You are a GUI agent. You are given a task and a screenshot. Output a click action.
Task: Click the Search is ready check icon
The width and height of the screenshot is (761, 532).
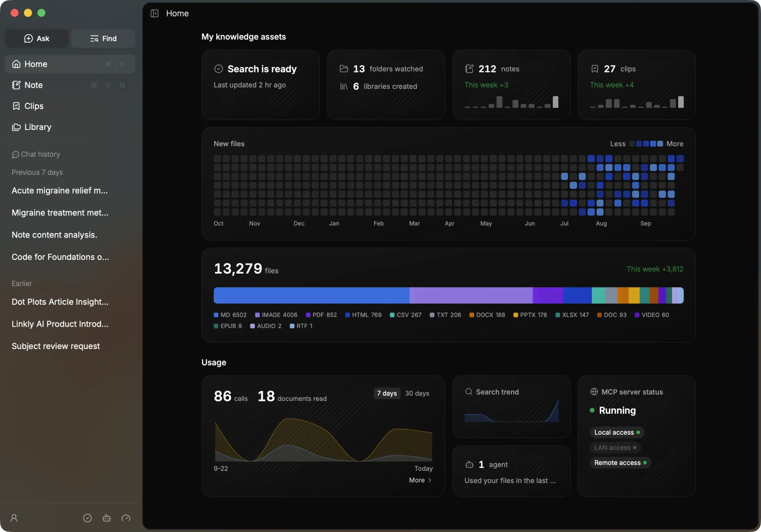click(218, 69)
